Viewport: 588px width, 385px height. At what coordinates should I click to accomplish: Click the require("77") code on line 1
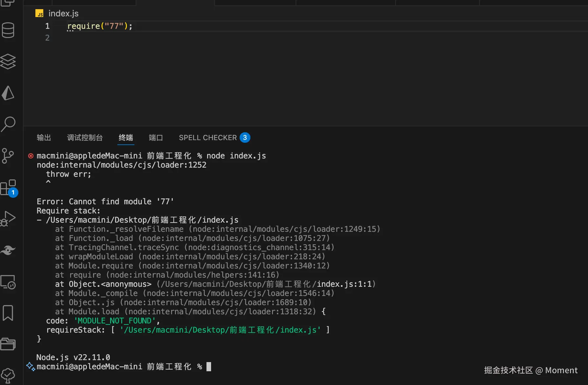[x=100, y=26]
